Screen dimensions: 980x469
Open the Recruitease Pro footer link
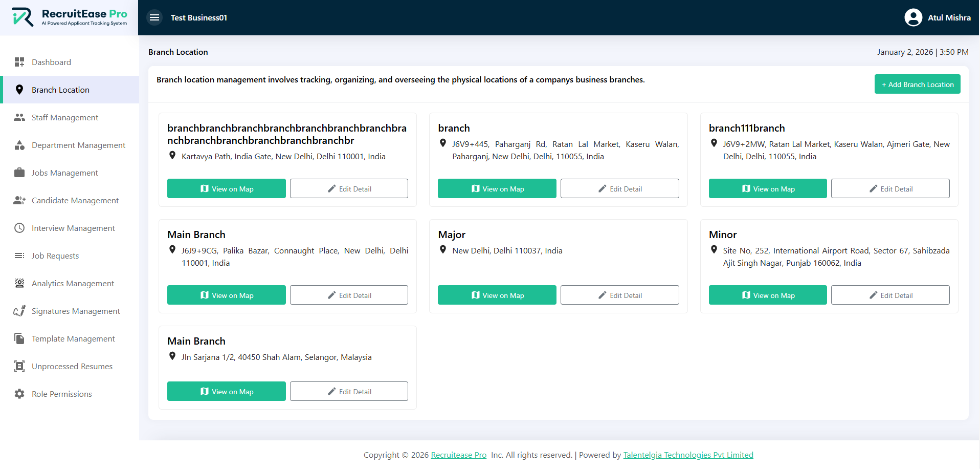(459, 455)
